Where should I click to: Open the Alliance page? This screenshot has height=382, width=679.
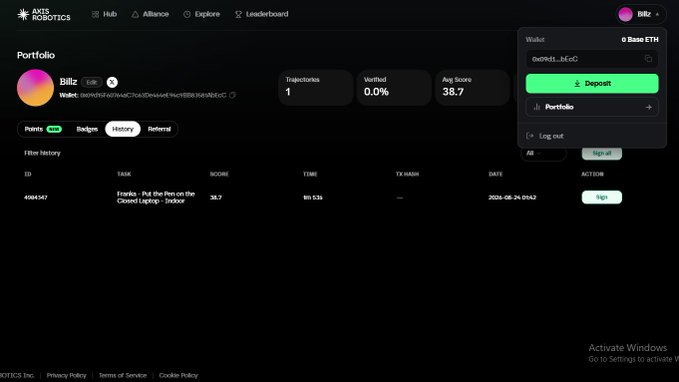(x=150, y=14)
